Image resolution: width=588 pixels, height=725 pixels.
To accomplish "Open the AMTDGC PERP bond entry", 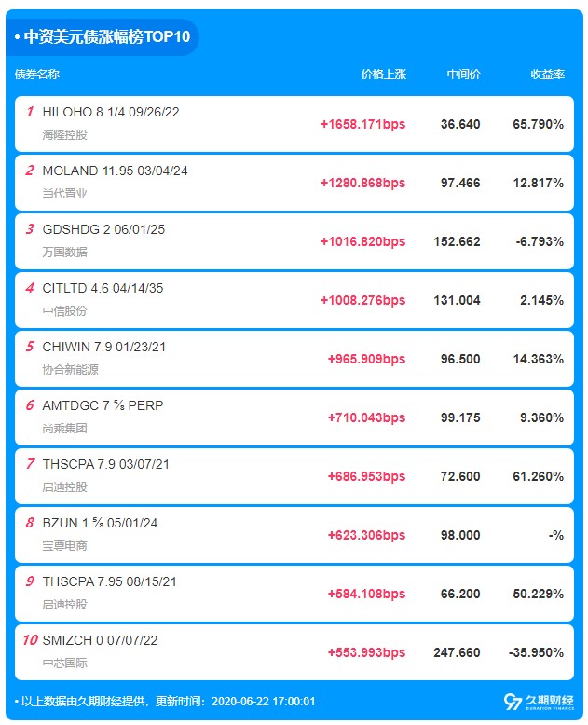I will [x=103, y=405].
